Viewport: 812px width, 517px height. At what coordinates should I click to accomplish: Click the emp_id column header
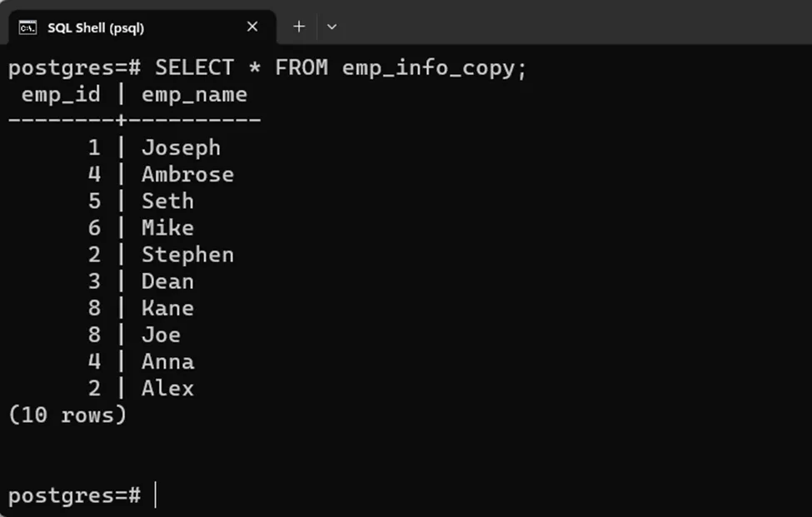point(60,94)
